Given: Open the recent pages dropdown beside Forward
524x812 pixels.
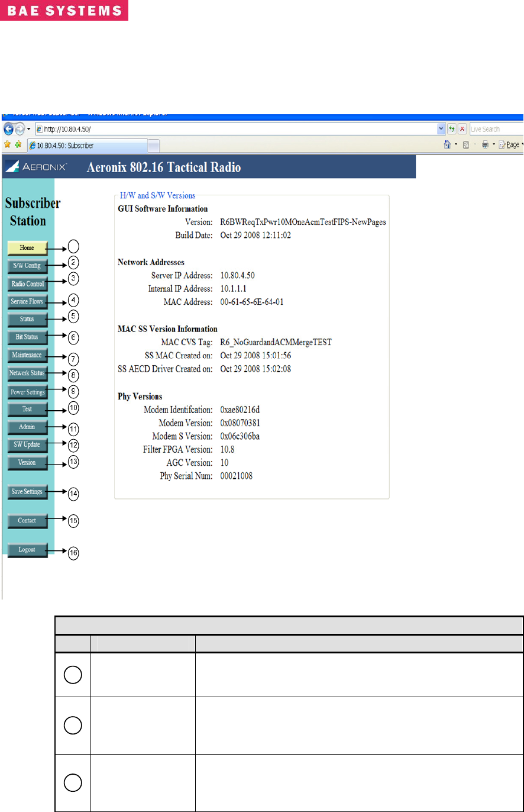Looking at the screenshot, I should (x=28, y=129).
